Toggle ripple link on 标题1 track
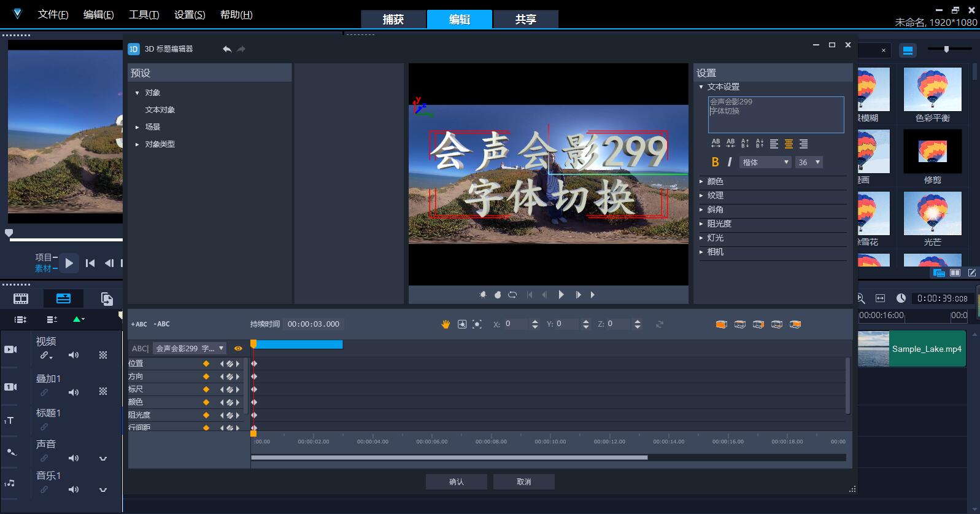 tap(44, 427)
